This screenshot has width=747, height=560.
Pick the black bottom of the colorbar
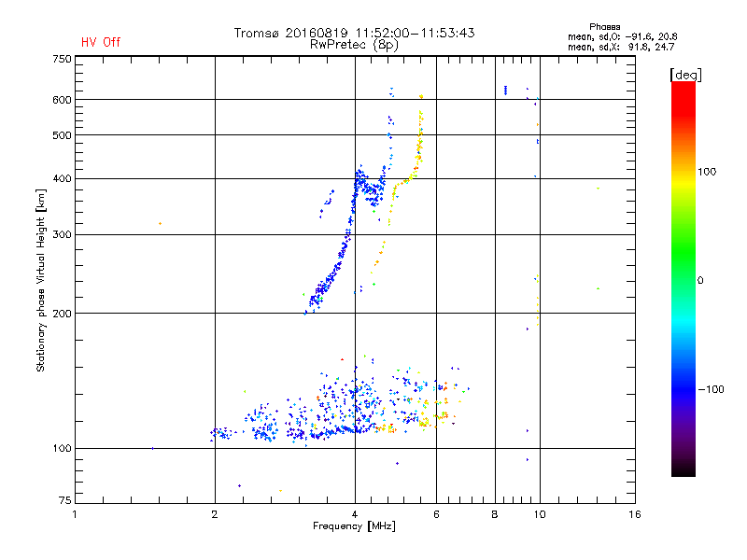(x=683, y=471)
